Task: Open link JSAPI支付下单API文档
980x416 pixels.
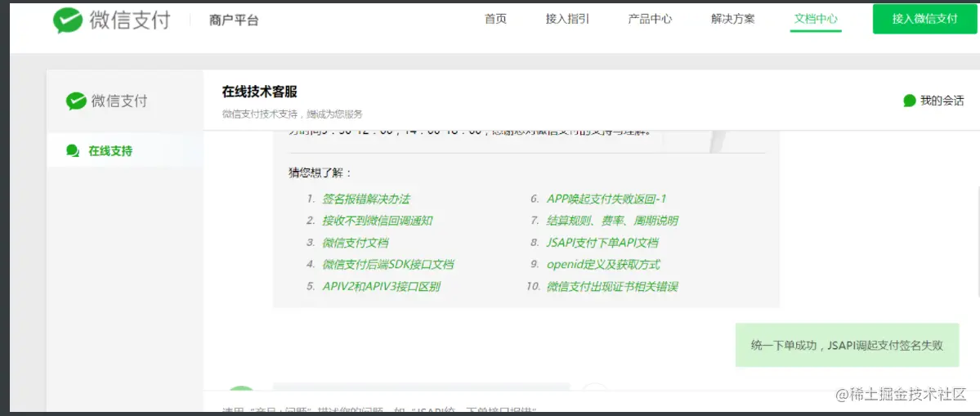Action: pos(602,243)
